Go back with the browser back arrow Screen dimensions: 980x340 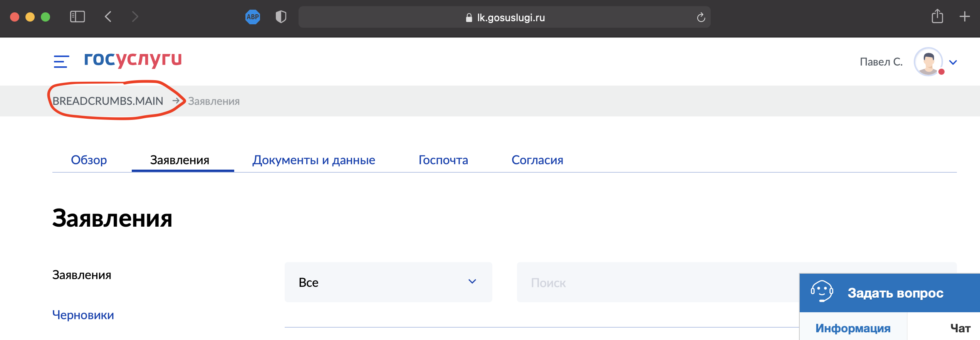(x=108, y=17)
